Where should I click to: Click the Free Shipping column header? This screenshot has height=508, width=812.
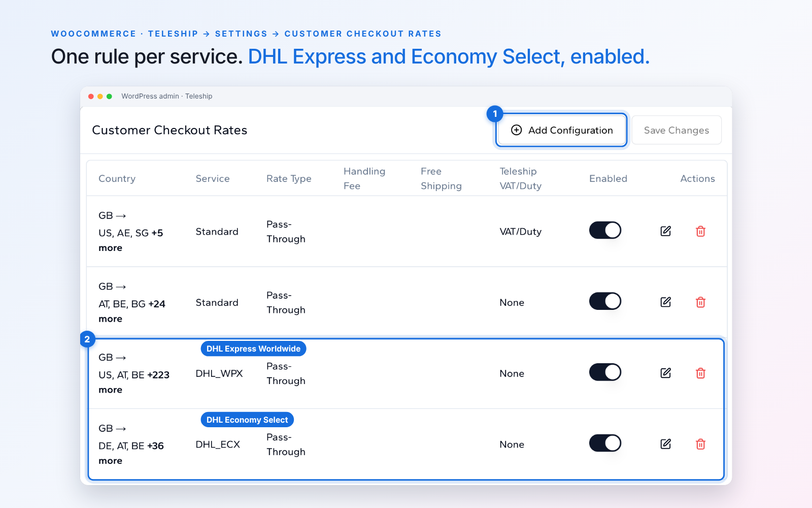(x=441, y=178)
